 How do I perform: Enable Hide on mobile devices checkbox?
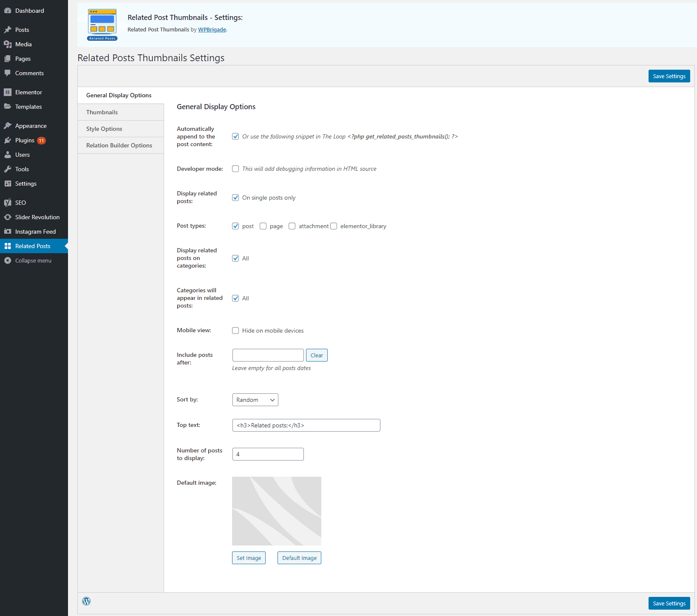235,331
